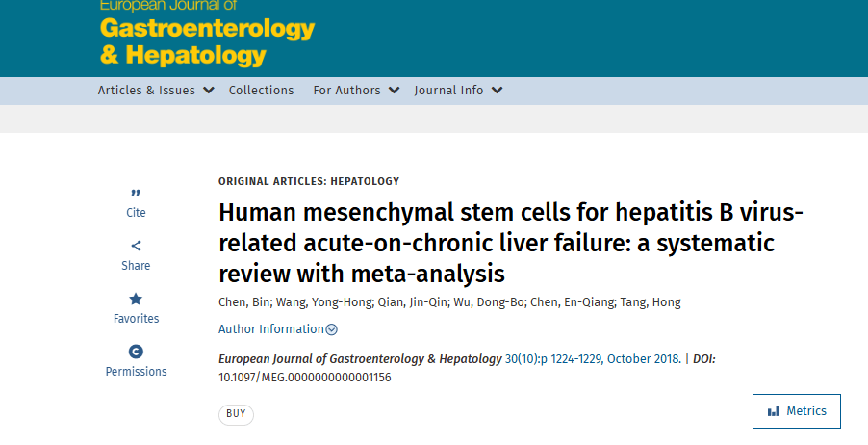Click the Share icon
The width and height of the screenshot is (868, 445).
click(x=136, y=246)
